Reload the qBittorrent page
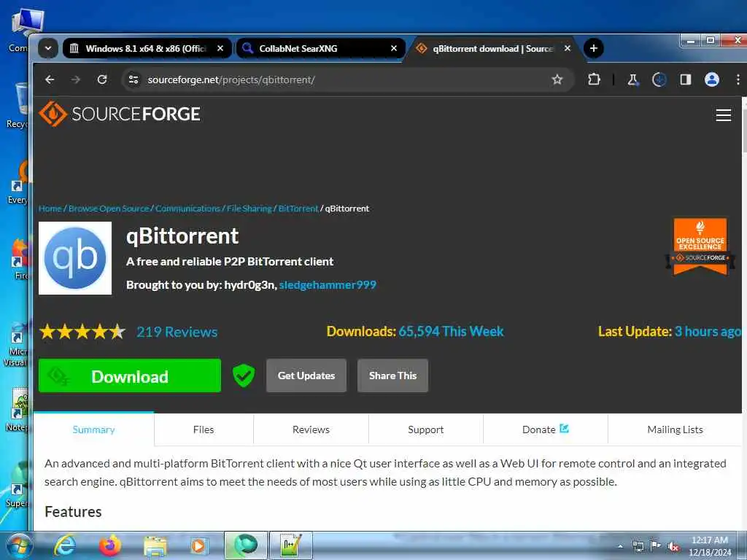747x560 pixels. (102, 79)
